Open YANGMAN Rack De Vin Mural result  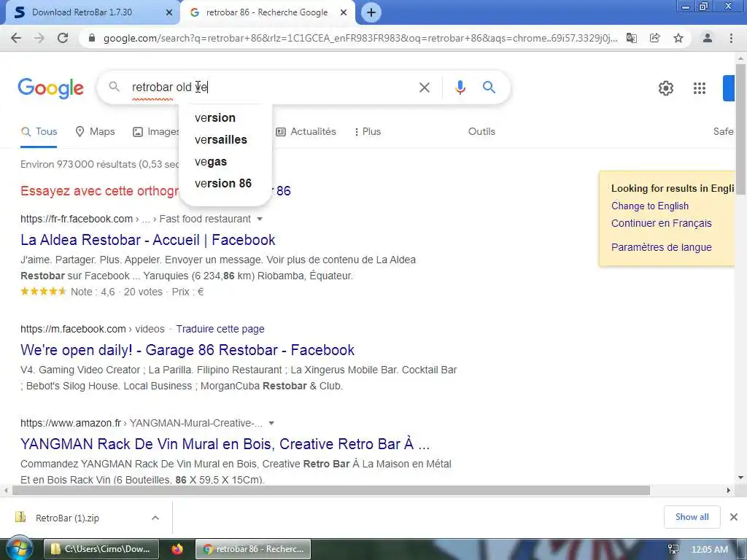(x=225, y=444)
